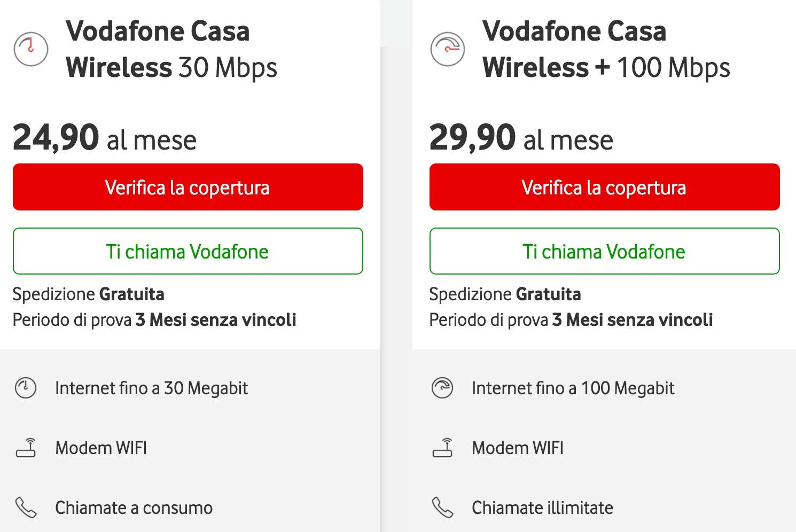Click the 24,90 al mese price
This screenshot has width=796, height=532.
tap(105, 138)
